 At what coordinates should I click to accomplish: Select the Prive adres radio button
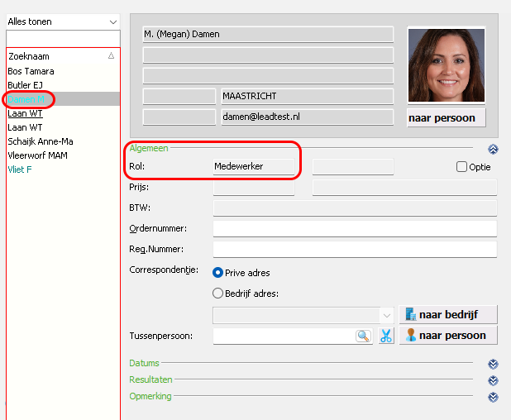click(217, 273)
